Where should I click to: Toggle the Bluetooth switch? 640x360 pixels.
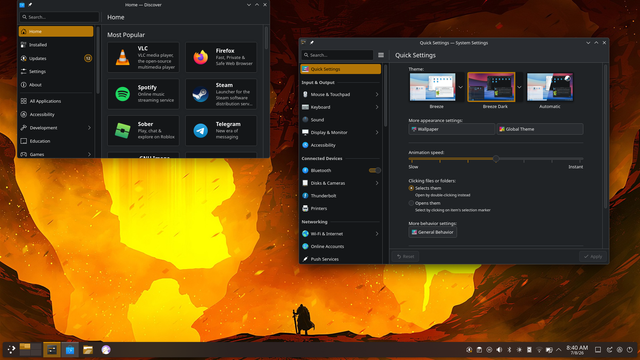point(375,170)
